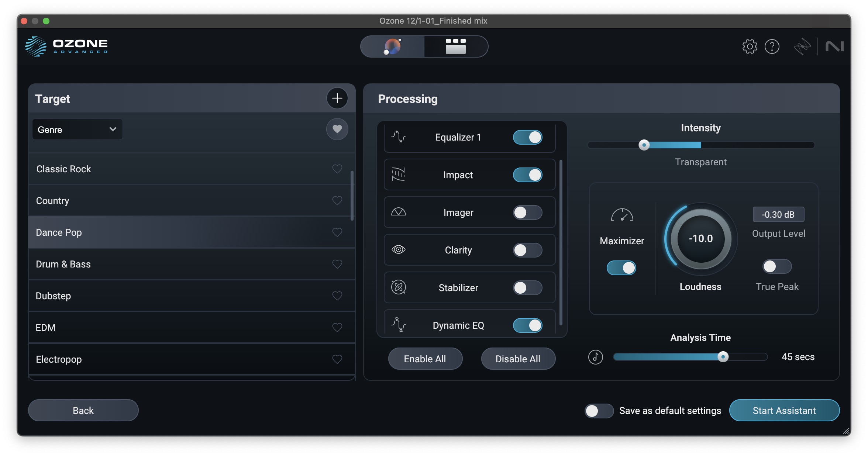Screen dimensions: 868x456
Task: Open the Ozone settings gear
Action: [750, 46]
